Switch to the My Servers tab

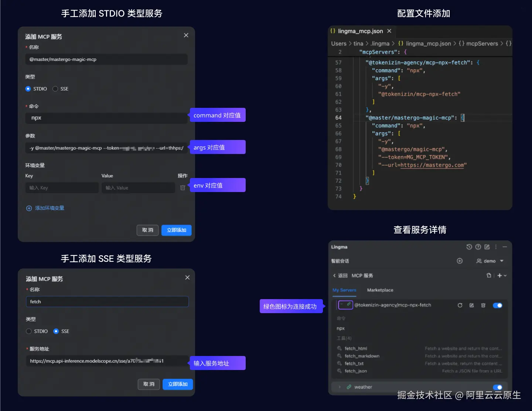coord(344,290)
